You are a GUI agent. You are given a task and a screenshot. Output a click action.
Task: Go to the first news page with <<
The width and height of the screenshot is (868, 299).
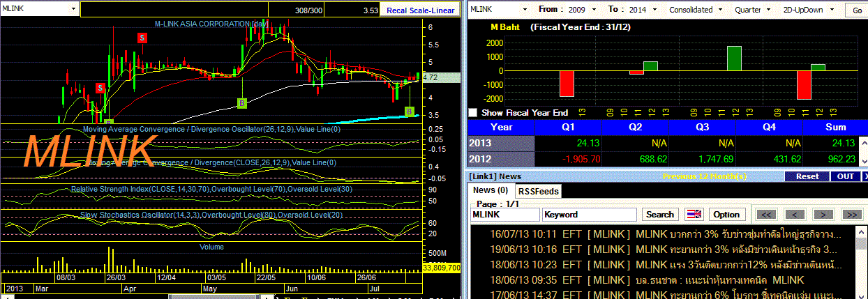pyautogui.click(x=766, y=215)
